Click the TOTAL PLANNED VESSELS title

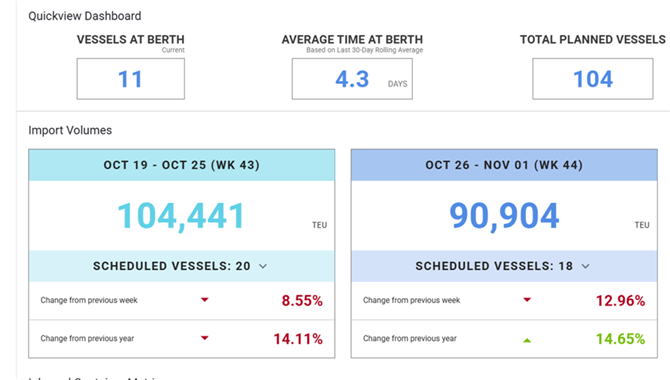coord(593,39)
